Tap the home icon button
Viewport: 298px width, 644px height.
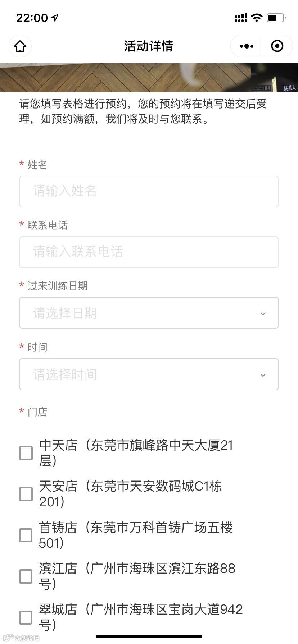[x=20, y=46]
